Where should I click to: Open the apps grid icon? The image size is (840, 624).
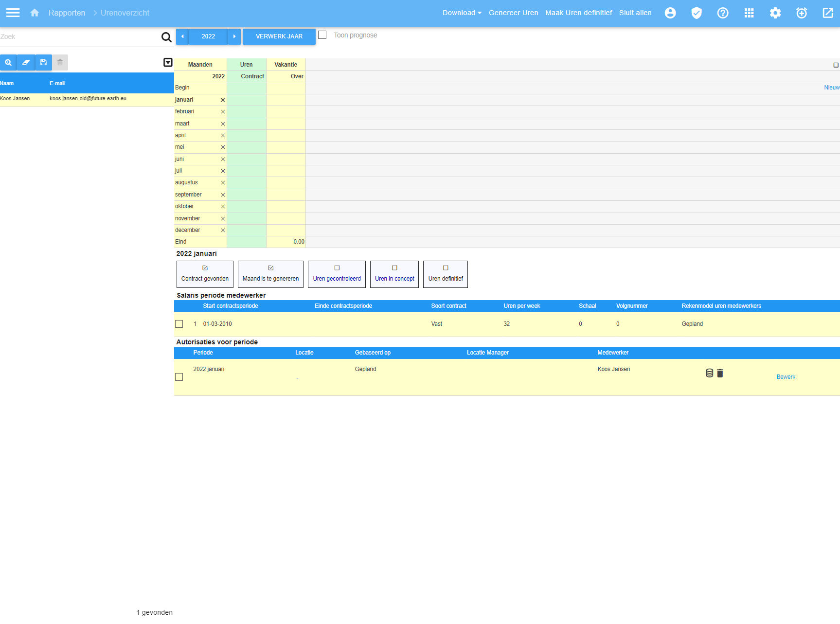749,13
